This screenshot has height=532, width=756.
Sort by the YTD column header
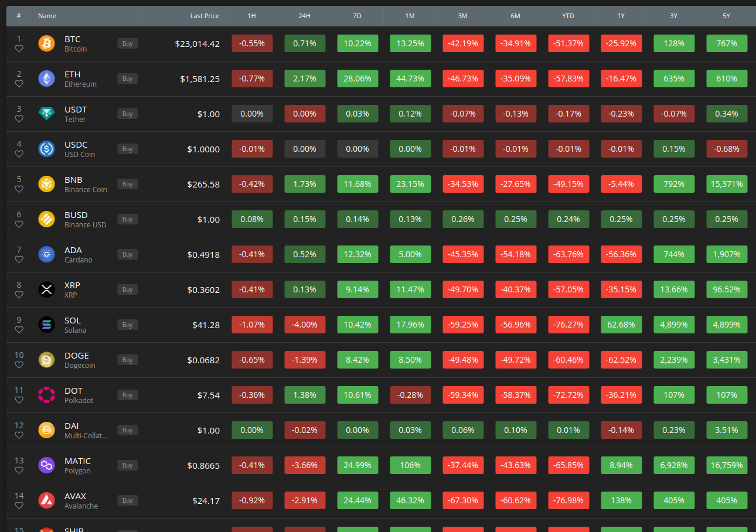568,16
